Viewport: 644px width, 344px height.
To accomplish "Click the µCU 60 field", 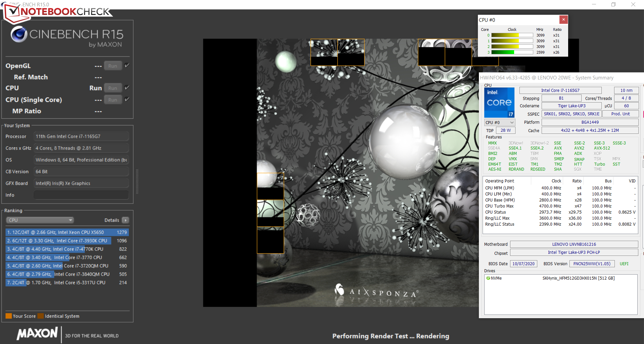I will [x=626, y=106].
